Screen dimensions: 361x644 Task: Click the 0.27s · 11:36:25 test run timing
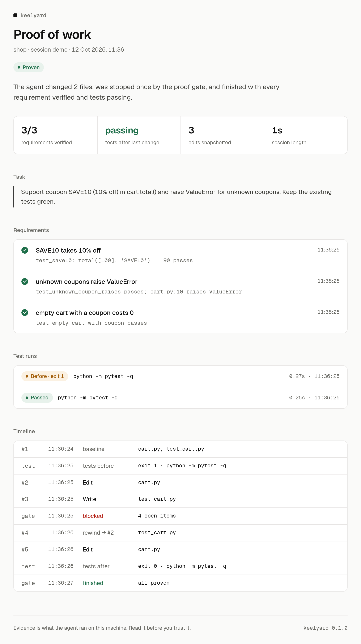click(x=314, y=376)
